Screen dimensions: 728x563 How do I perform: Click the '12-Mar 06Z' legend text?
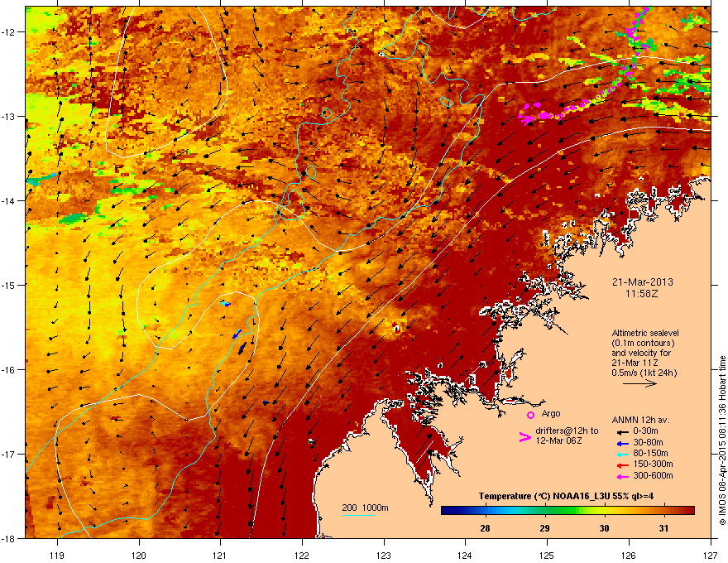coord(558,440)
